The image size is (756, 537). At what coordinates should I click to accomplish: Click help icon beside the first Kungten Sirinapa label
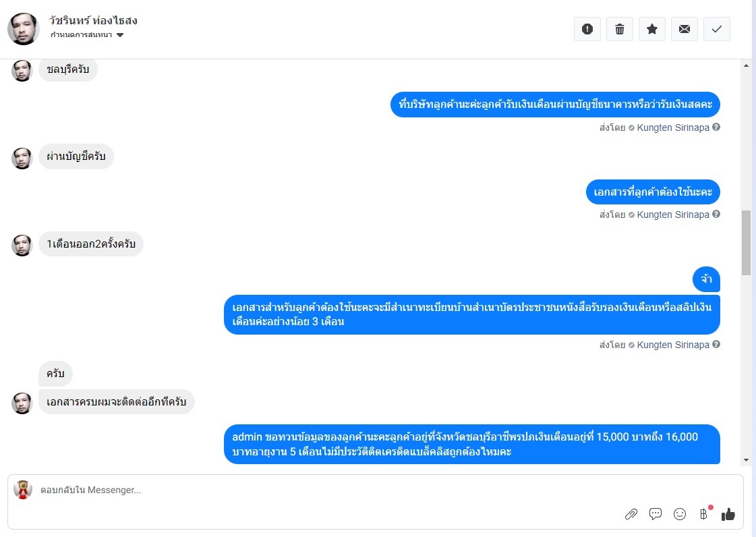click(x=716, y=127)
